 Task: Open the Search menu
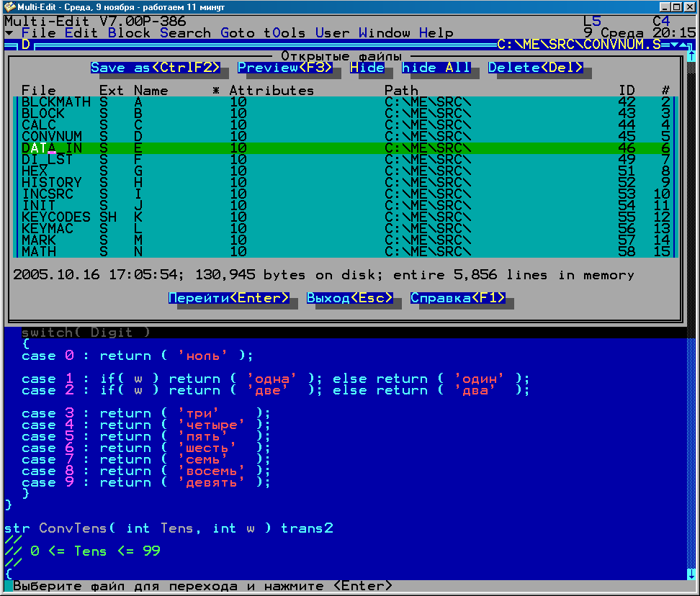coord(186,33)
